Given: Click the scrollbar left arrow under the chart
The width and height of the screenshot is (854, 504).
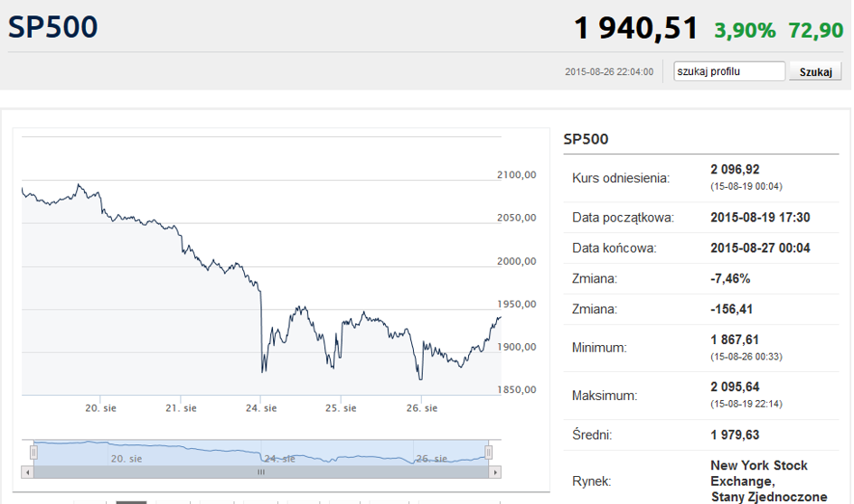Looking at the screenshot, I should [x=27, y=471].
